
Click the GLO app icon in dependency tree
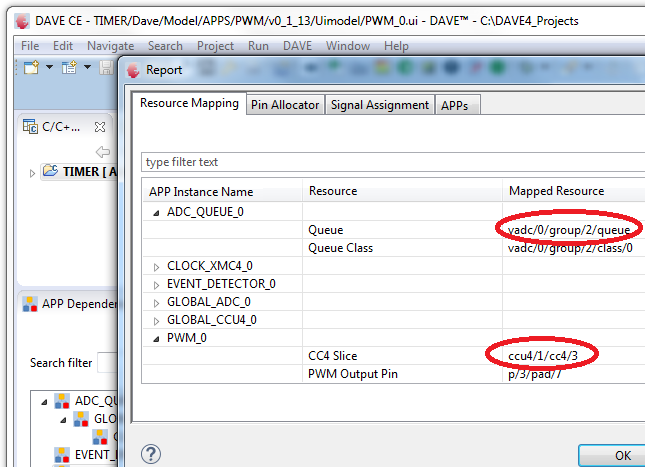coord(81,419)
